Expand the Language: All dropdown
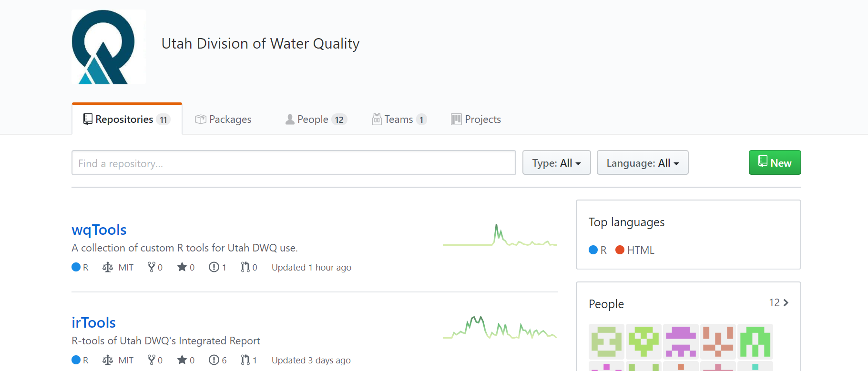Screen dimensions: 868x371 click(x=642, y=163)
